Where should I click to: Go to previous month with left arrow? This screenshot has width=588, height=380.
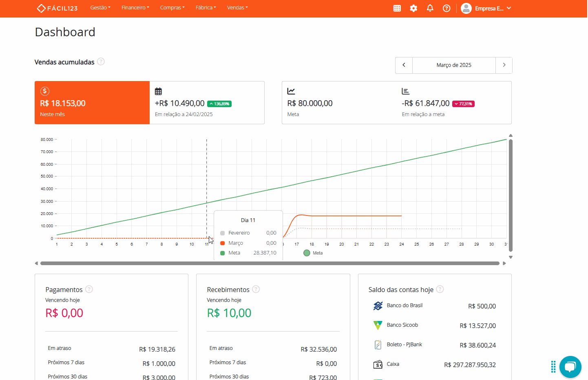[404, 65]
